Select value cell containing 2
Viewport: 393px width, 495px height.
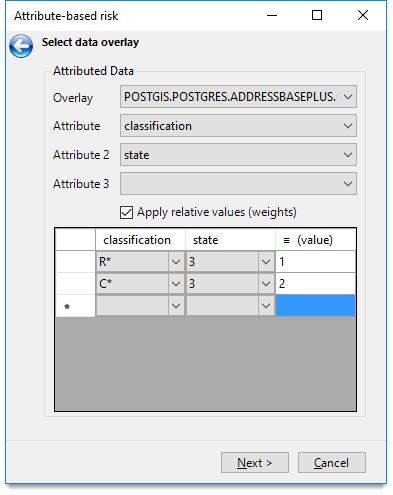point(315,284)
